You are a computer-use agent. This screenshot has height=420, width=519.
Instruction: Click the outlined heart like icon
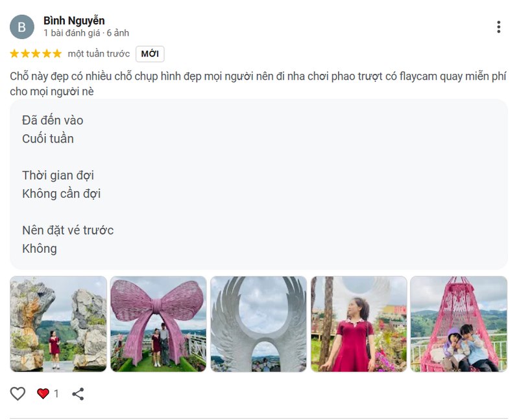[18, 393]
